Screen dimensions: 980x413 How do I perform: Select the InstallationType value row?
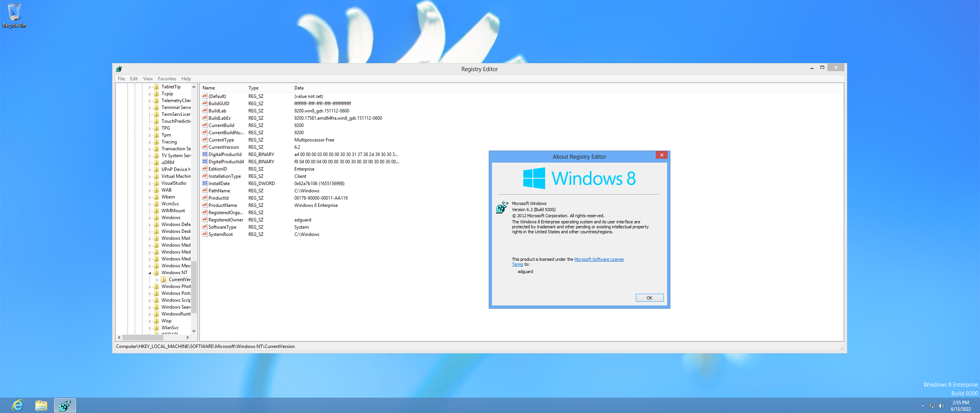pos(301,176)
